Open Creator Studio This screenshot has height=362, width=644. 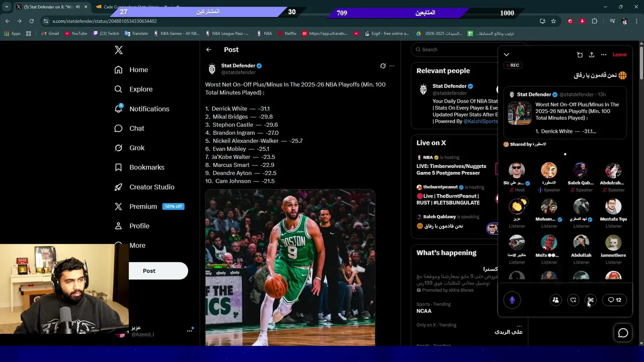(x=144, y=187)
